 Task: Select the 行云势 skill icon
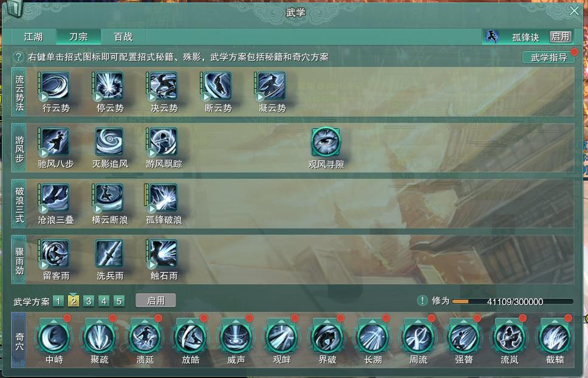[55, 86]
